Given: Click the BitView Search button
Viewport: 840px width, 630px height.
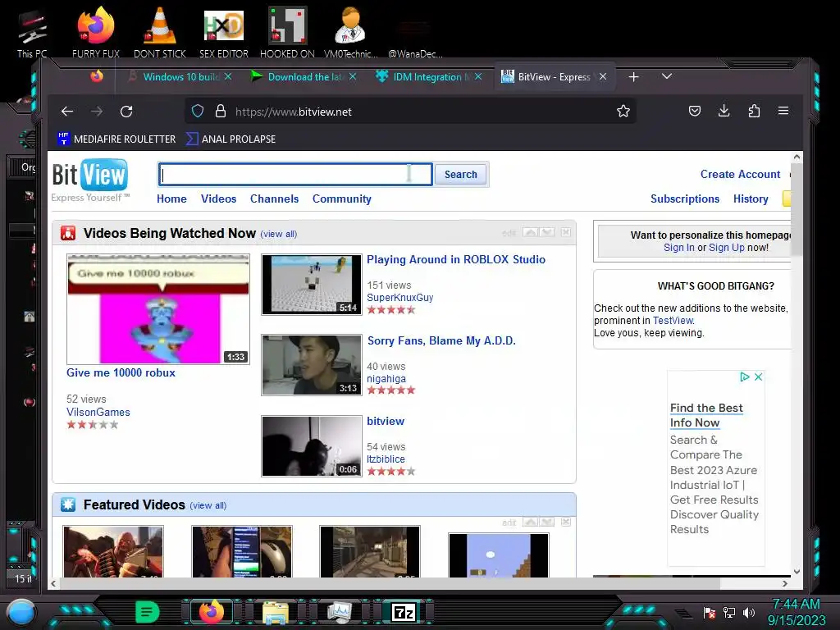Looking at the screenshot, I should pos(461,174).
